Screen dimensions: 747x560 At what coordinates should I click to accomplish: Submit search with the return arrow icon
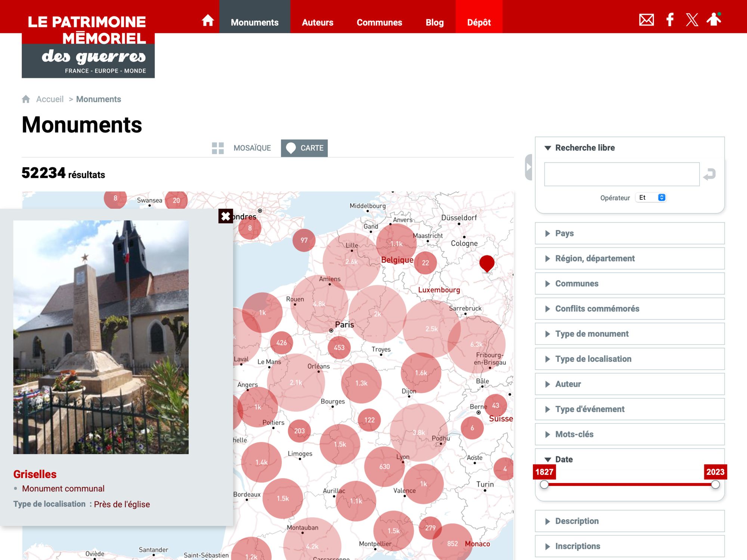[x=709, y=174]
